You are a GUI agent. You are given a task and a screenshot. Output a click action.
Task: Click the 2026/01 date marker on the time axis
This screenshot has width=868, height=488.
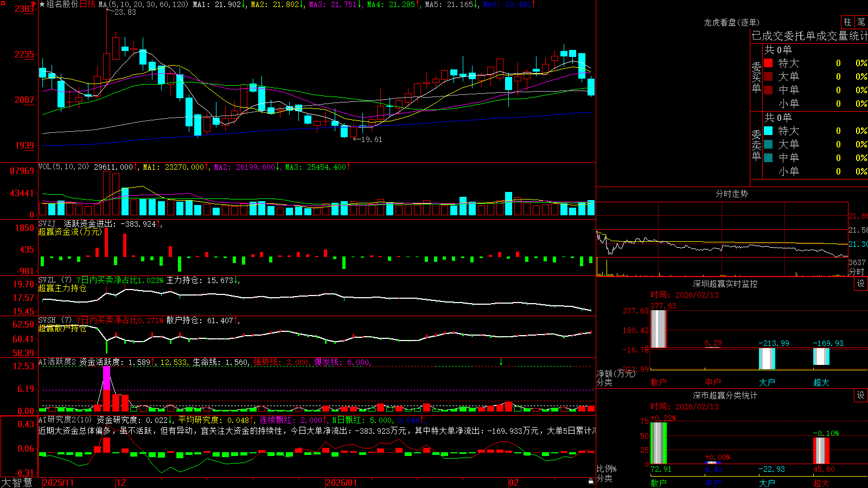click(x=342, y=483)
